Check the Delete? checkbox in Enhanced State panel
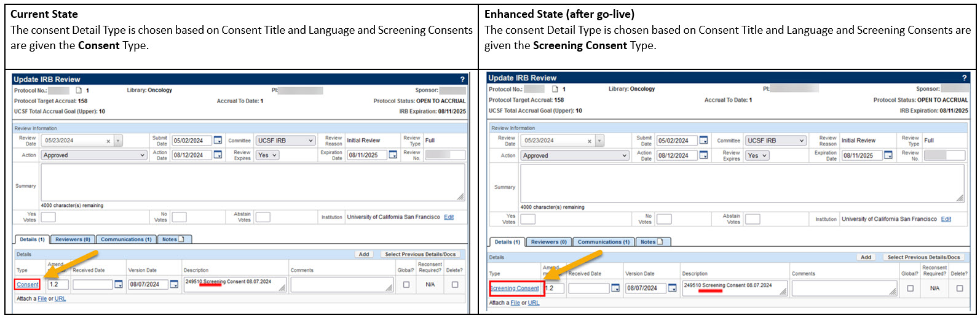The image size is (980, 318). point(959,288)
